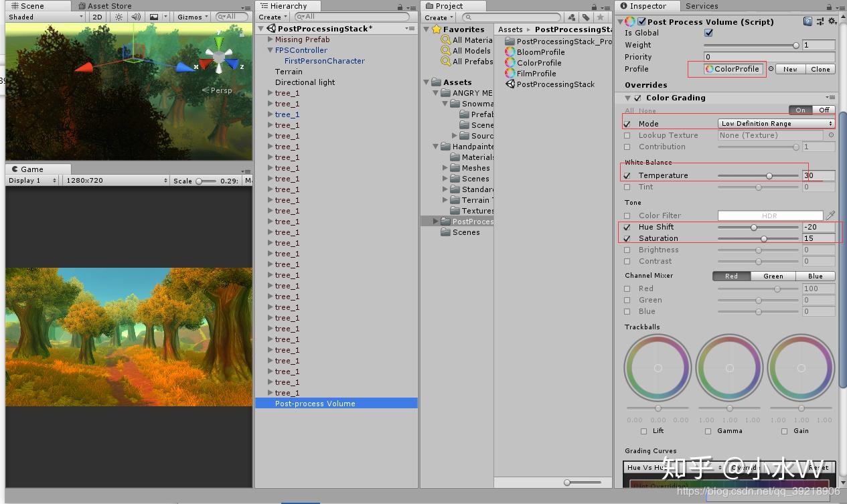The height and width of the screenshot is (504, 847).
Task: Toggle scene lighting with the sun icon
Action: coord(118,17)
